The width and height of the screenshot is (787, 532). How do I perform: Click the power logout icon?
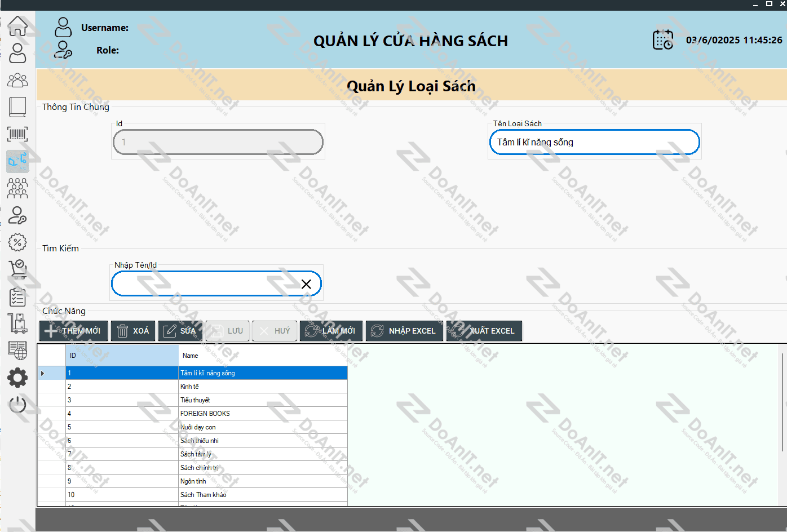tap(17, 405)
